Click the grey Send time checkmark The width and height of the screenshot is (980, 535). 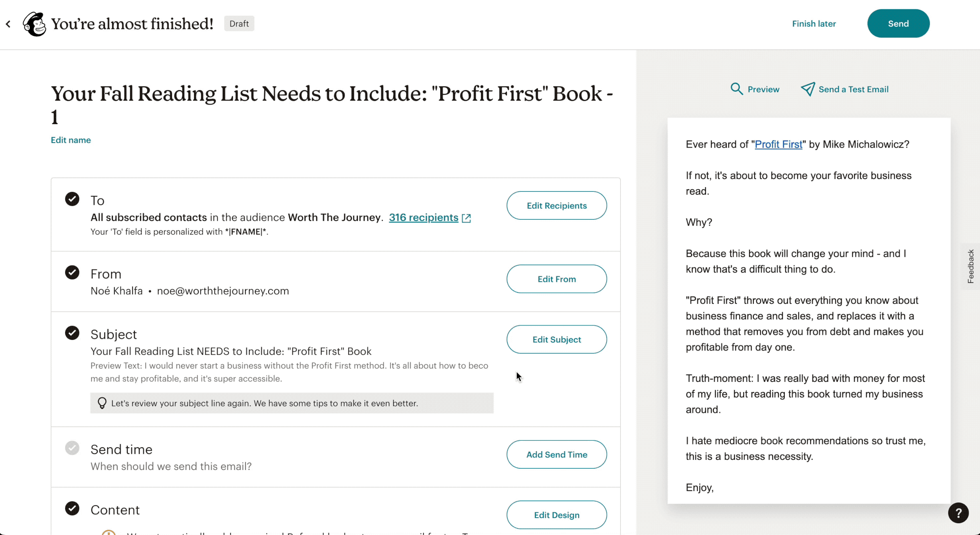[x=72, y=448]
